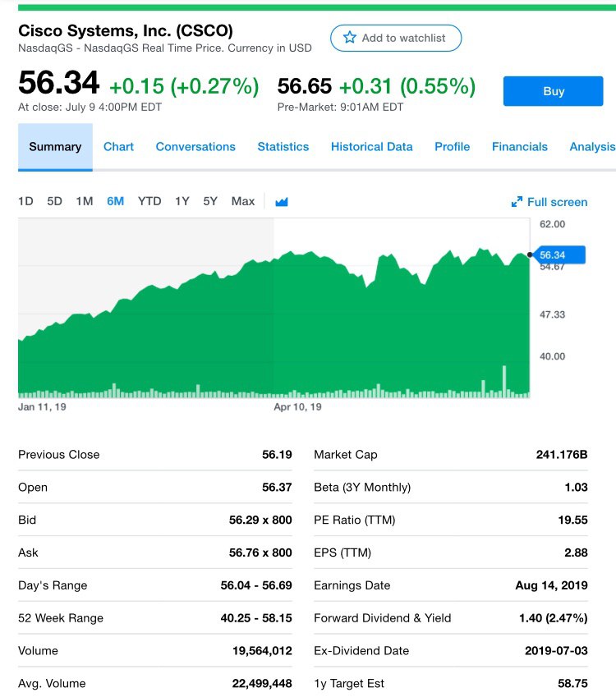
Task: Open the Financials tab
Action: [519, 147]
